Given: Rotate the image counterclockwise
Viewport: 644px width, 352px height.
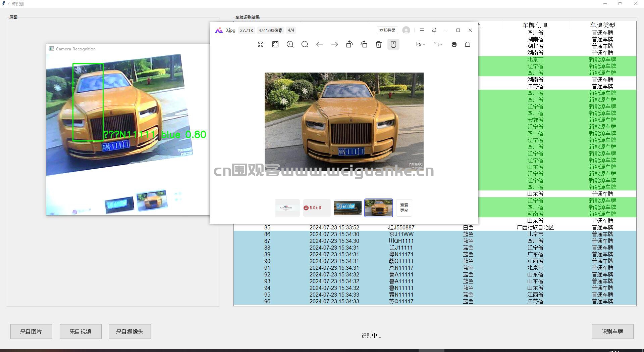Looking at the screenshot, I should coord(349,44).
